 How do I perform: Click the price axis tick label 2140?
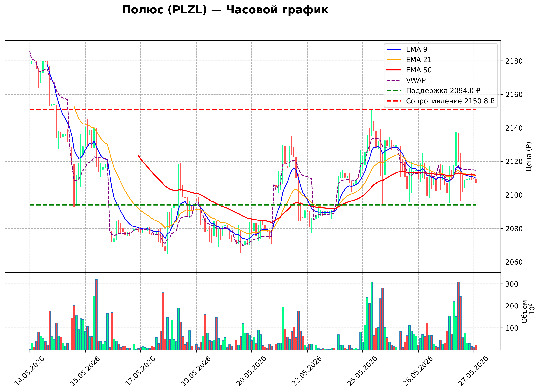click(x=514, y=128)
